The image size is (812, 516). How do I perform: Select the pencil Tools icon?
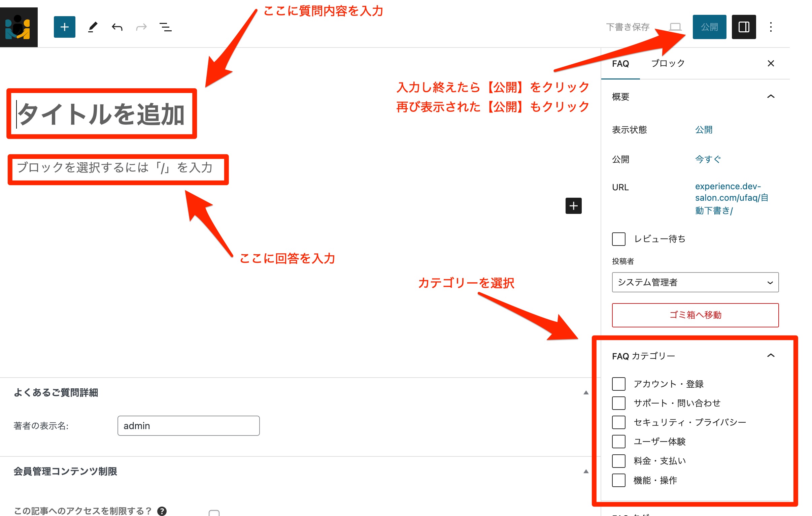click(x=93, y=27)
